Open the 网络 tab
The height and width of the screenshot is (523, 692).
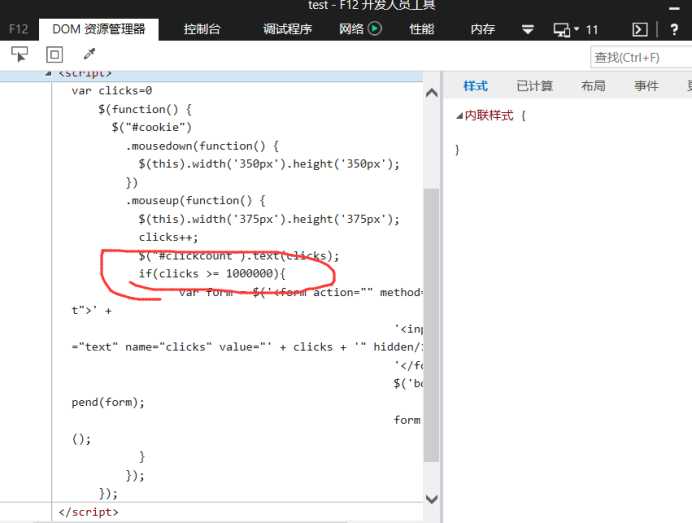coord(351,29)
